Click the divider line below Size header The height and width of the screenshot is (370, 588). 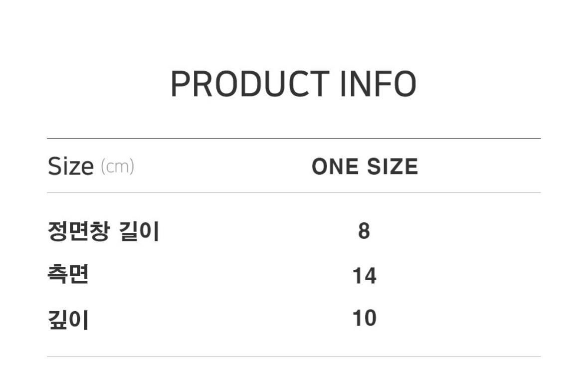point(294,192)
